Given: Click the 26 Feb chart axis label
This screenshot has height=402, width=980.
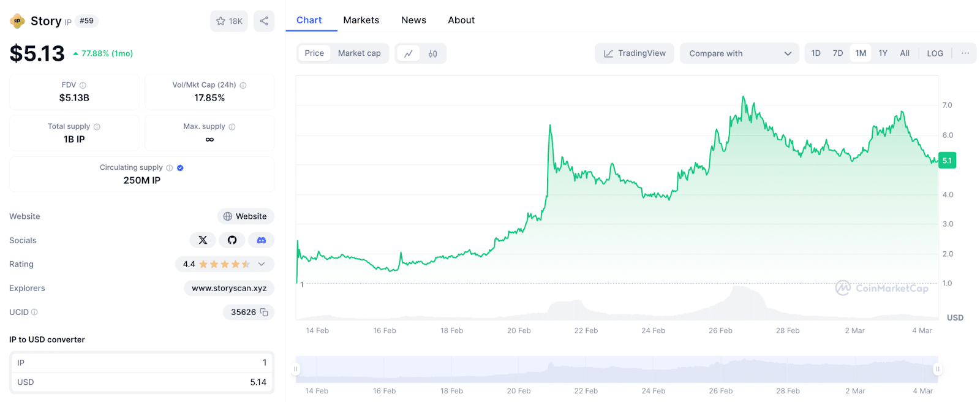Looking at the screenshot, I should click(x=720, y=330).
